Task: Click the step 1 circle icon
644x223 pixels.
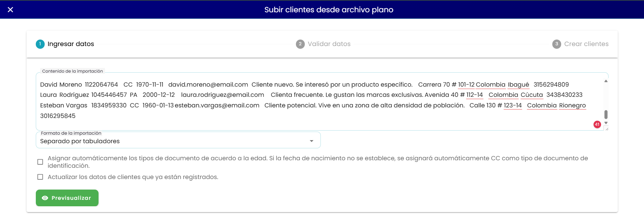Action: point(40,44)
